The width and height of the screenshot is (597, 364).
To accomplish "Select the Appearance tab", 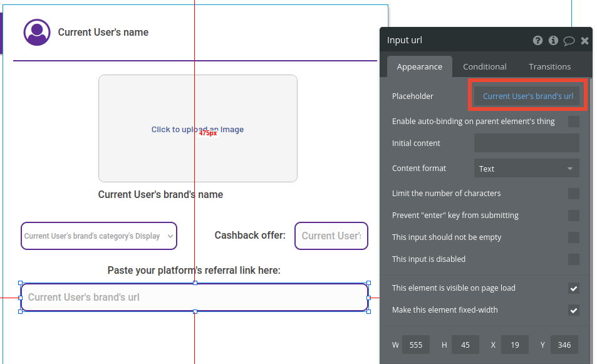I will coord(420,66).
